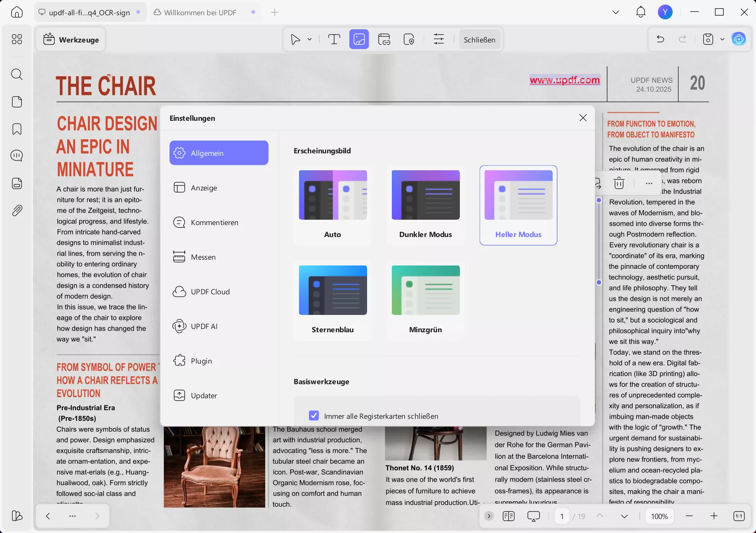The width and height of the screenshot is (756, 533).
Task: Open the Kommentieren settings section
Action: 219,222
